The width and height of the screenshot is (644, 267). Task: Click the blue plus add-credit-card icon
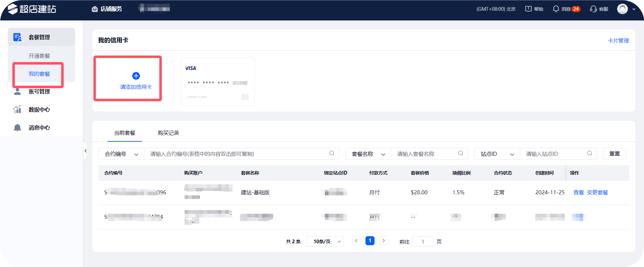136,76
